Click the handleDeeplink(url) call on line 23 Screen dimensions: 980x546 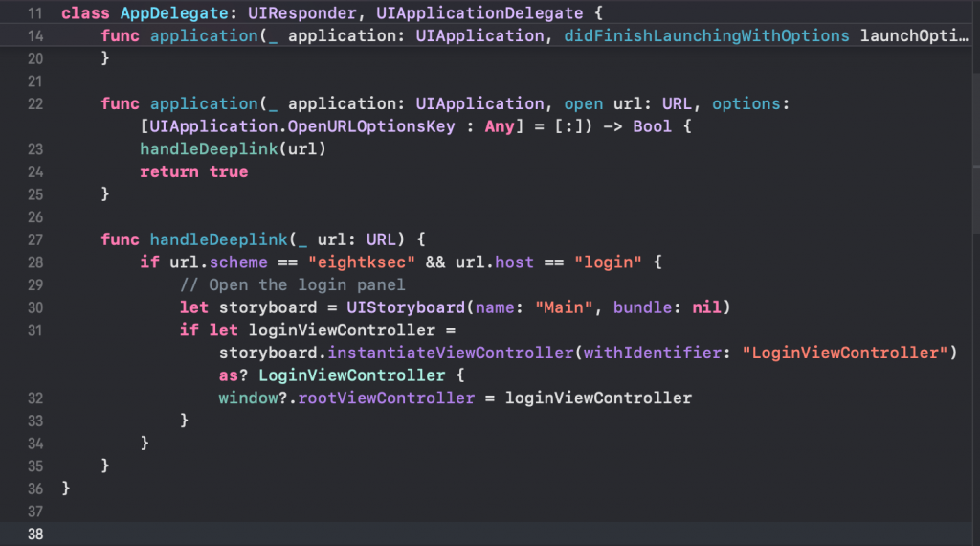pyautogui.click(x=234, y=149)
